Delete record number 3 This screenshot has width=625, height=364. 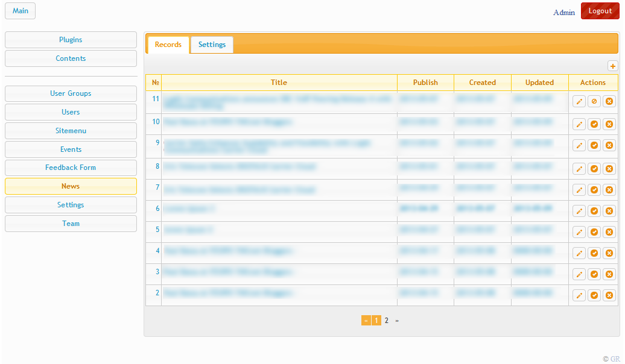(x=609, y=274)
